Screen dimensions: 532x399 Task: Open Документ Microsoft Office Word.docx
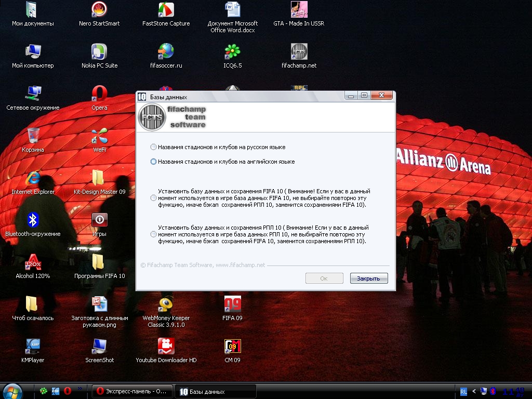click(x=232, y=17)
